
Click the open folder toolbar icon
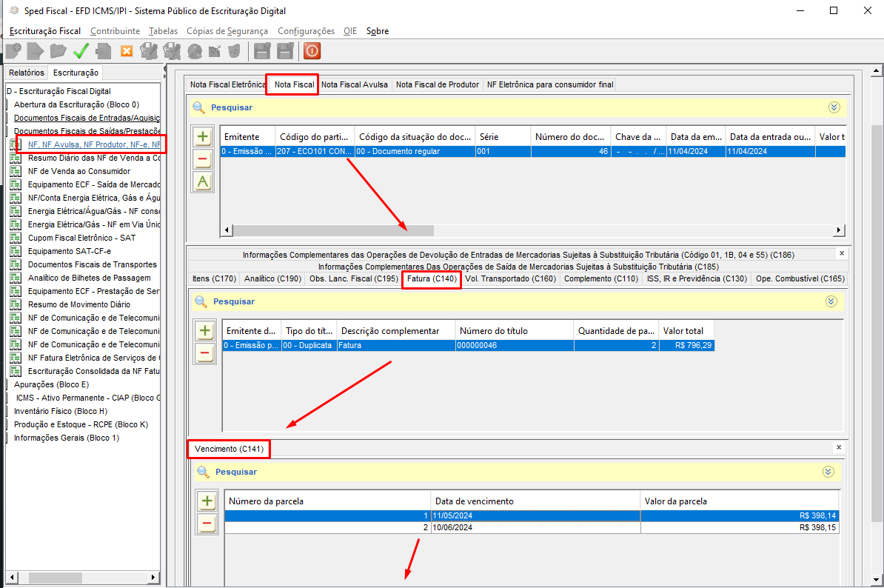(x=58, y=51)
